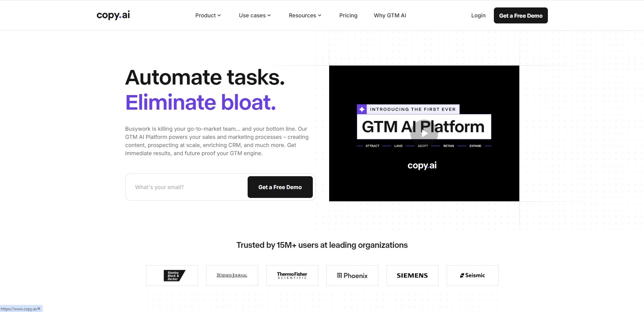Click the purple sparkle icon in video banner
This screenshot has width=644, height=312.
tap(362, 109)
